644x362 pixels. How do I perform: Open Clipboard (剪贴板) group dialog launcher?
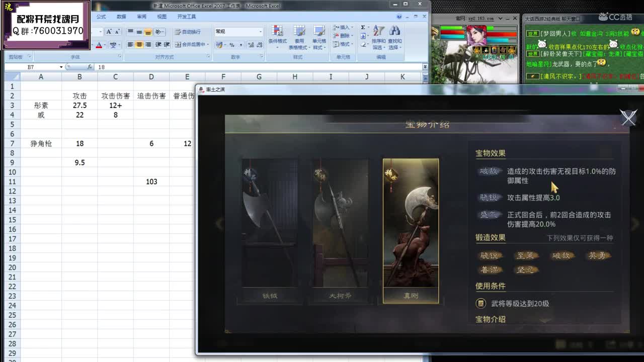coord(30,57)
